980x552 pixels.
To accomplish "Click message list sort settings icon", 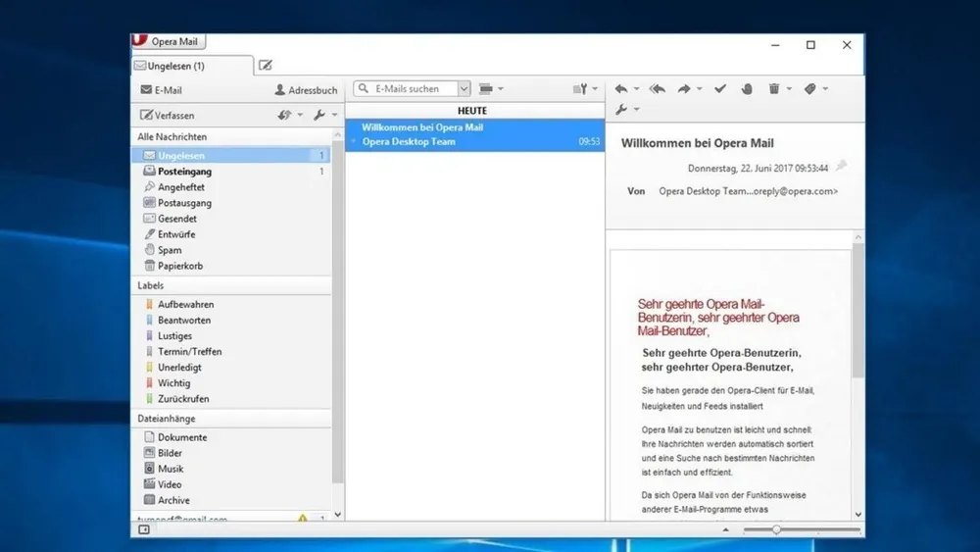I will click(x=580, y=89).
